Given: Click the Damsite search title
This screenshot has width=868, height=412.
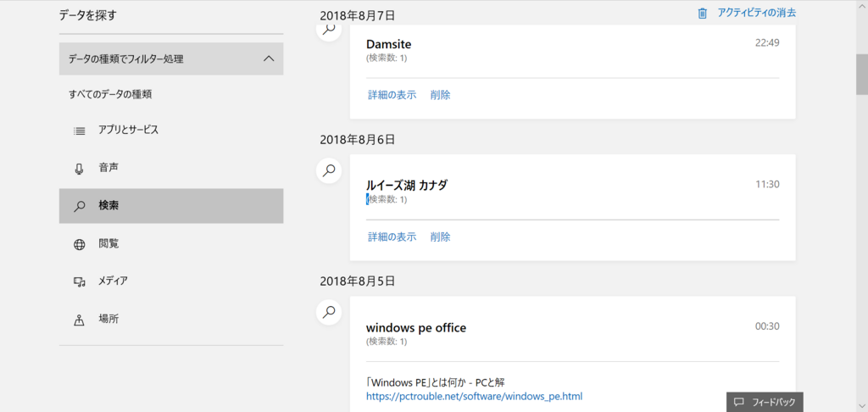Looking at the screenshot, I should pos(388,44).
